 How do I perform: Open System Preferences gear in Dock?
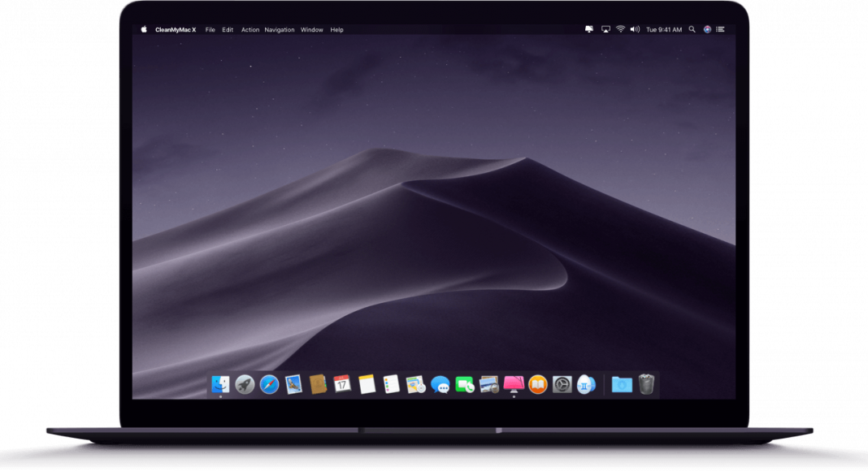click(x=562, y=384)
